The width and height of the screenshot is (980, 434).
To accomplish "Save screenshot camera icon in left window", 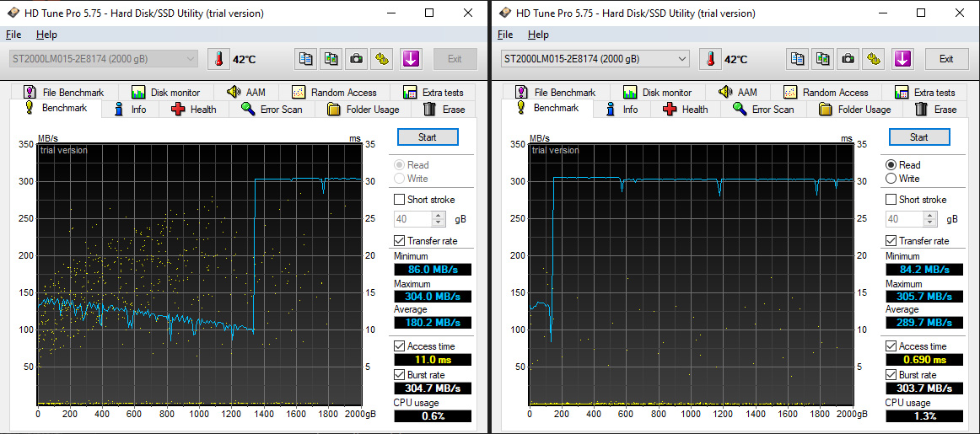I will click(x=356, y=59).
